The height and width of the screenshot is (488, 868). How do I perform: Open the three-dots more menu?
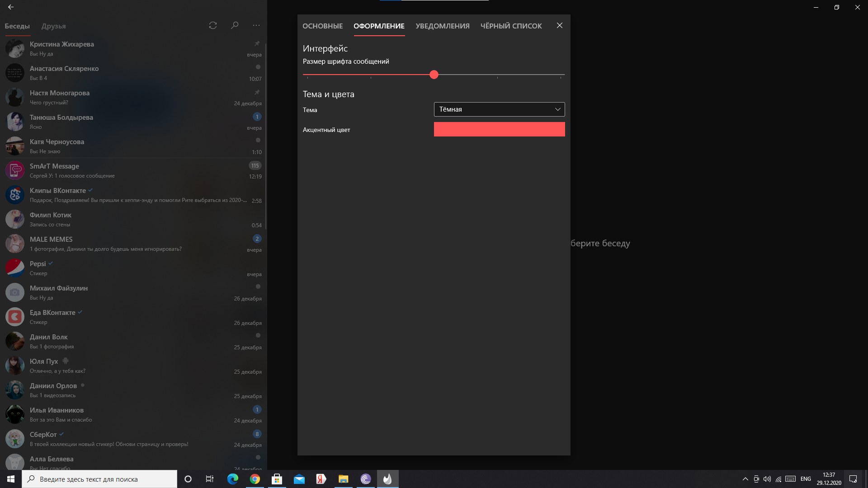tap(256, 25)
